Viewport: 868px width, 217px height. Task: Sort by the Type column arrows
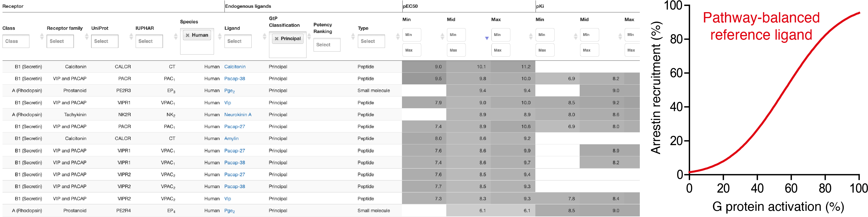398,36
